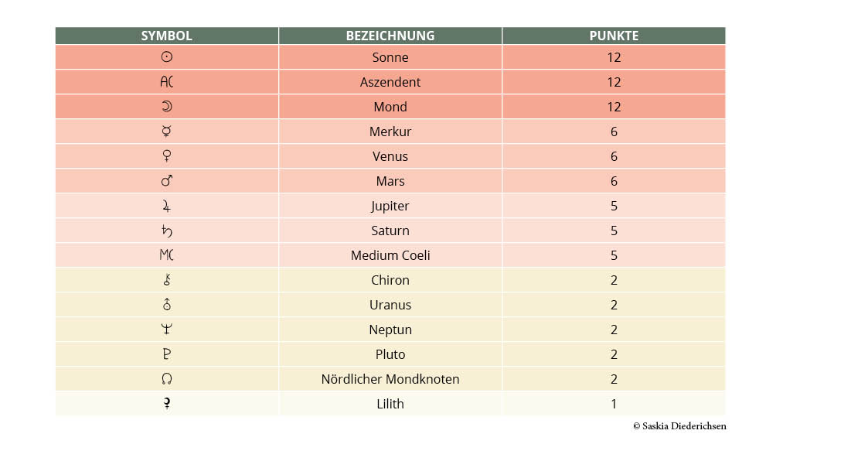Click the Uranus symbol icon

[166, 305]
